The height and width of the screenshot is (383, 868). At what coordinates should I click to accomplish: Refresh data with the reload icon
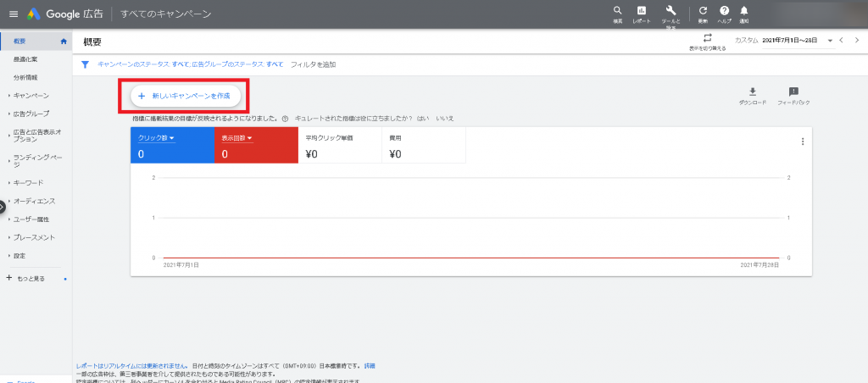(703, 10)
